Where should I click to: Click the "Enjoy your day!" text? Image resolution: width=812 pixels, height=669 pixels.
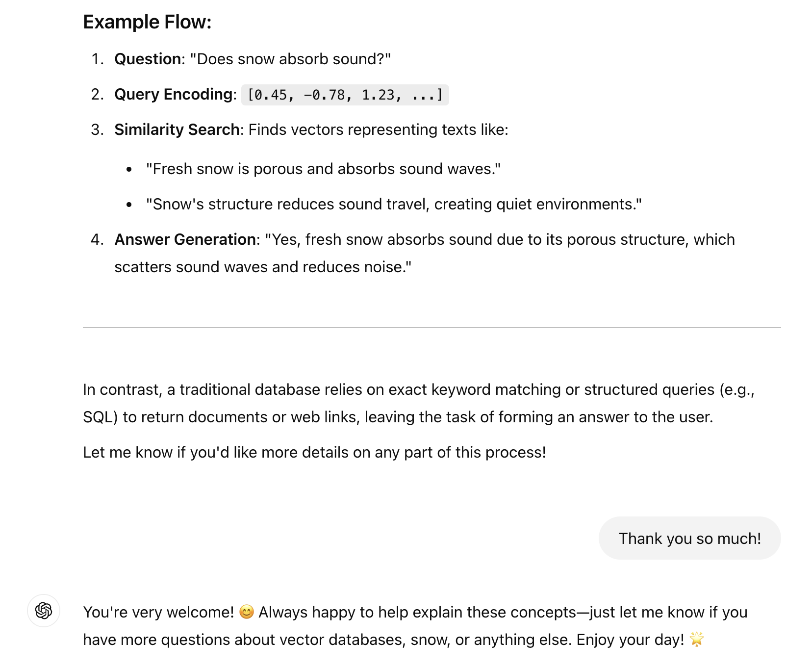630,640
